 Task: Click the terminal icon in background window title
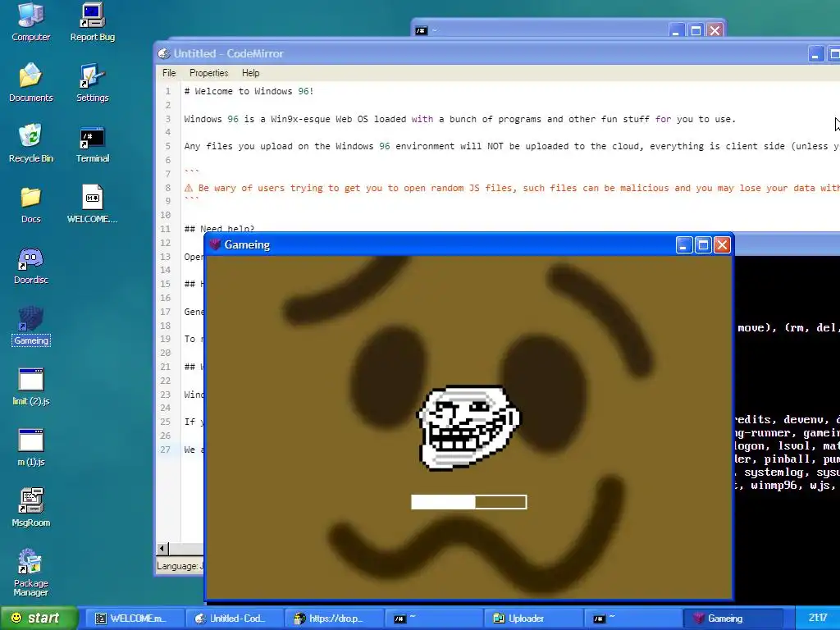tap(421, 30)
